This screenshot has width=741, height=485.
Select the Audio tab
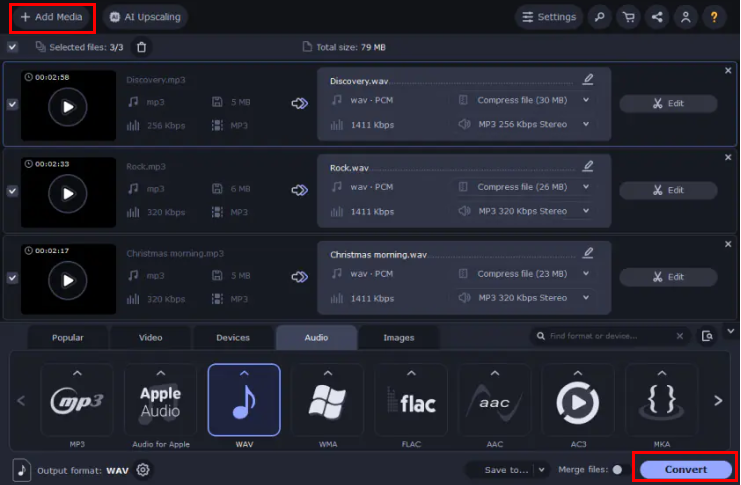(x=316, y=338)
